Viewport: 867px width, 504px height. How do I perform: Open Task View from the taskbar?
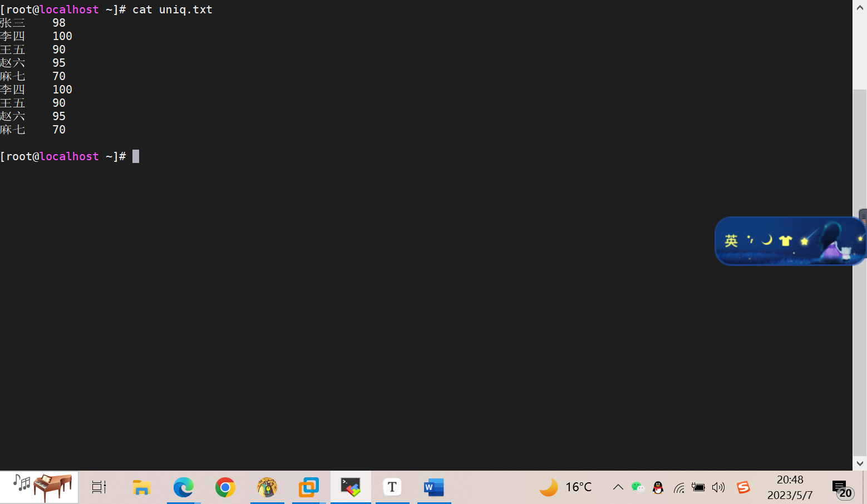98,487
